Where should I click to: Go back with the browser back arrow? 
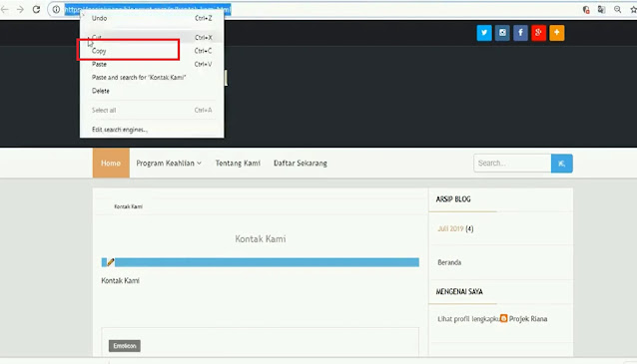(4, 9)
